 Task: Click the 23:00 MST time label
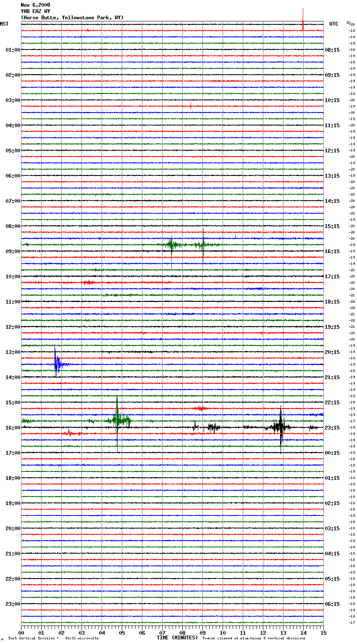[x=13, y=604]
